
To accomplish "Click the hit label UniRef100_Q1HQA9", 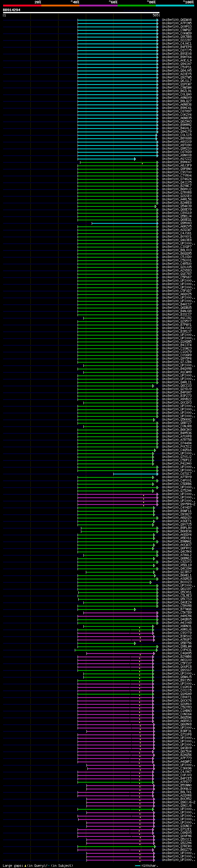I will [x=177, y=694].
